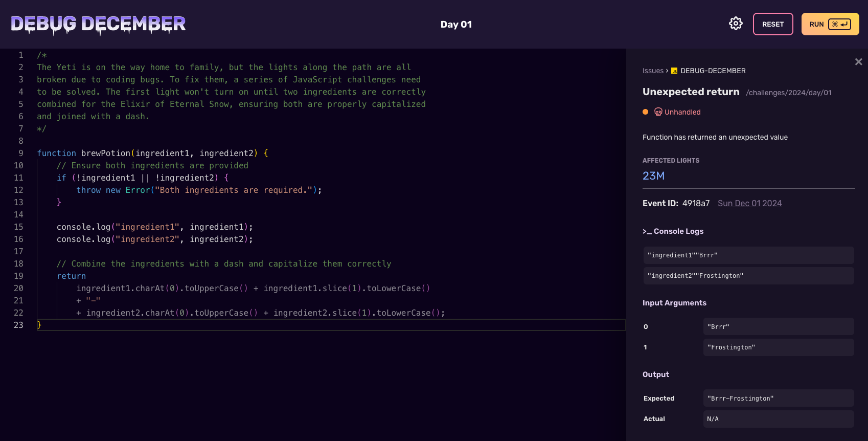Click the Unhandled skull icon
868x441 pixels.
point(658,112)
